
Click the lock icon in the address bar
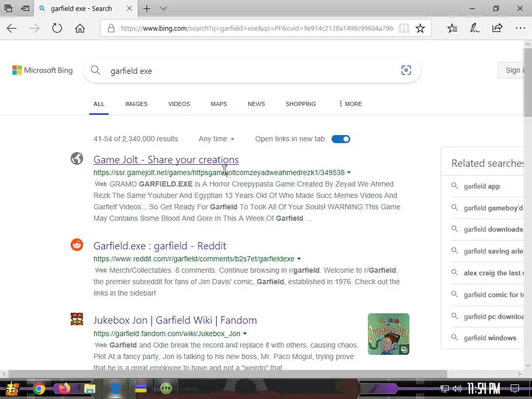coord(111,28)
